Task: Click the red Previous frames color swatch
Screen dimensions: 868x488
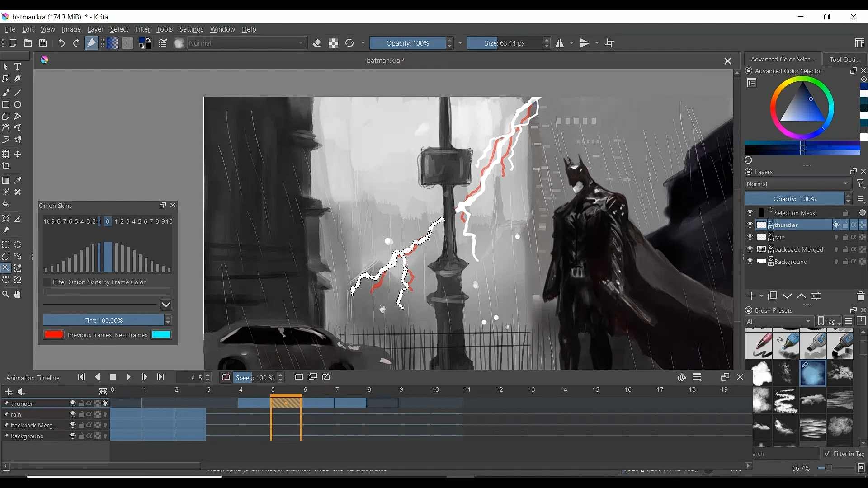Action: tap(54, 335)
